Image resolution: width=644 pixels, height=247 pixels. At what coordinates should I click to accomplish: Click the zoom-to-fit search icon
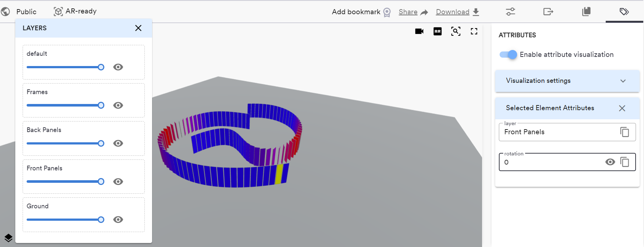point(456,31)
